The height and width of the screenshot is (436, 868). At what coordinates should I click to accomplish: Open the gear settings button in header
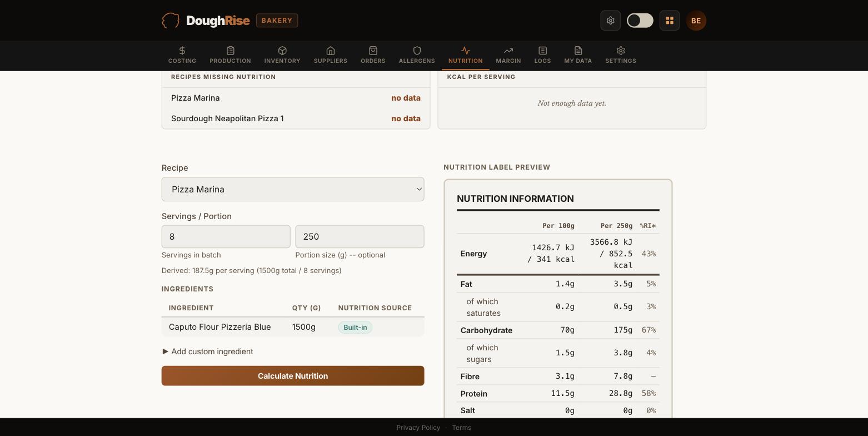click(x=610, y=21)
